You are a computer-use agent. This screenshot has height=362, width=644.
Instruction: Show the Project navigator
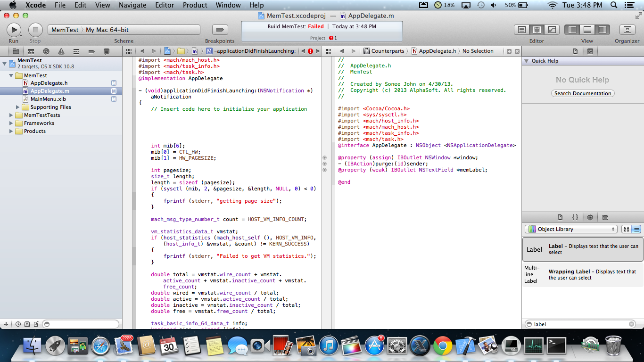click(16, 51)
